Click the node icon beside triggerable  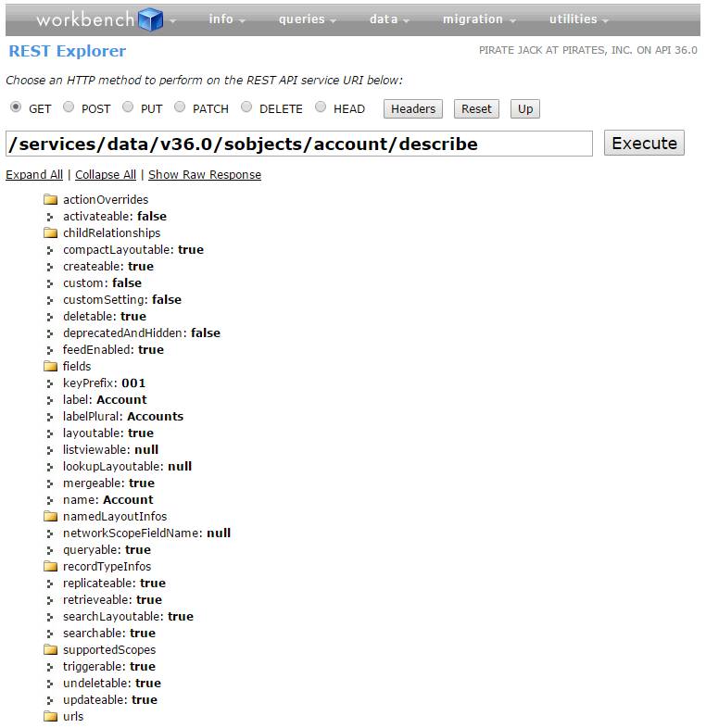point(50,667)
